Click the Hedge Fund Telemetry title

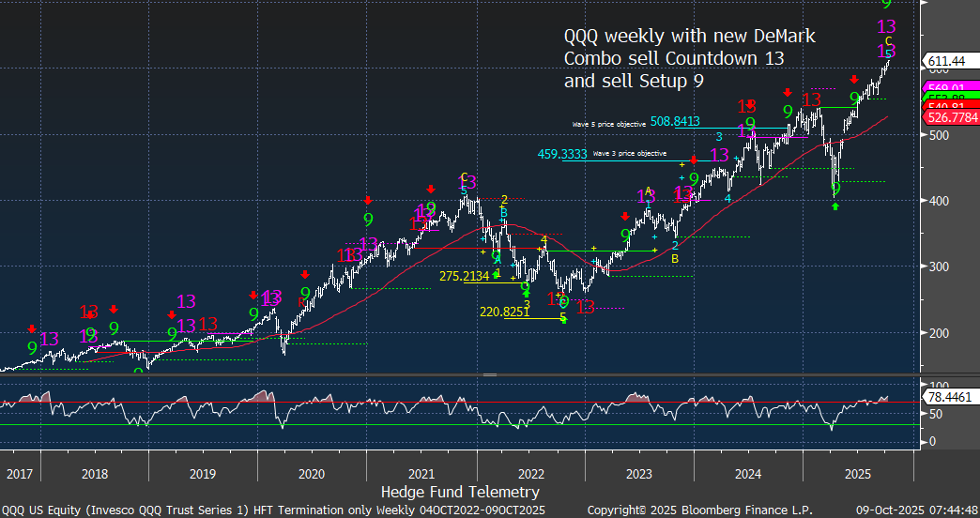[460, 492]
